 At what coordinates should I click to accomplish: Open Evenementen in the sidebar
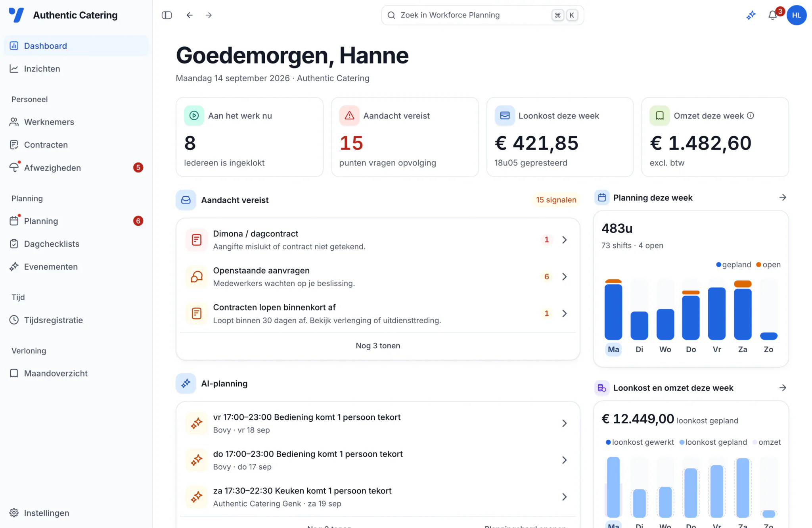coord(76,267)
